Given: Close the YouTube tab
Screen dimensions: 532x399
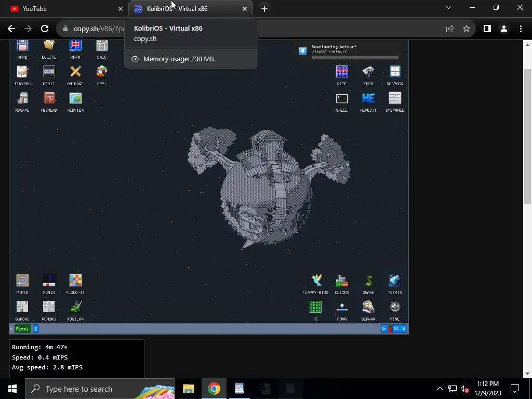Looking at the screenshot, I should tap(121, 9).
